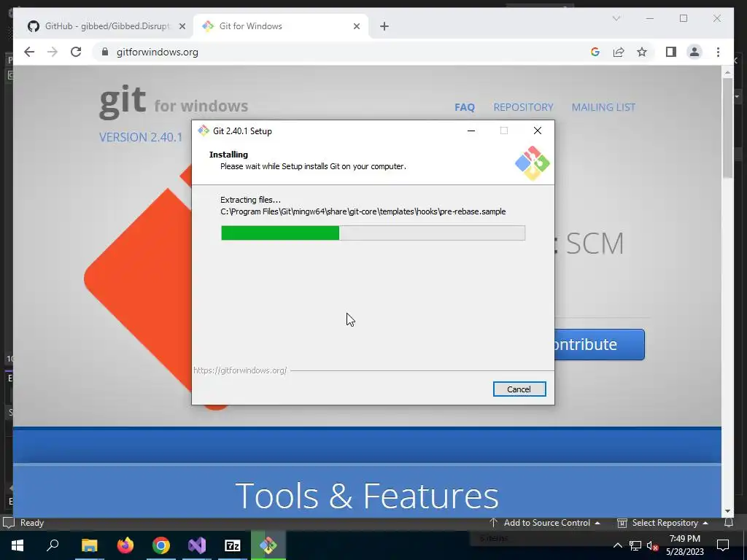Cancel the Git 2.40.1 installation

tap(519, 389)
